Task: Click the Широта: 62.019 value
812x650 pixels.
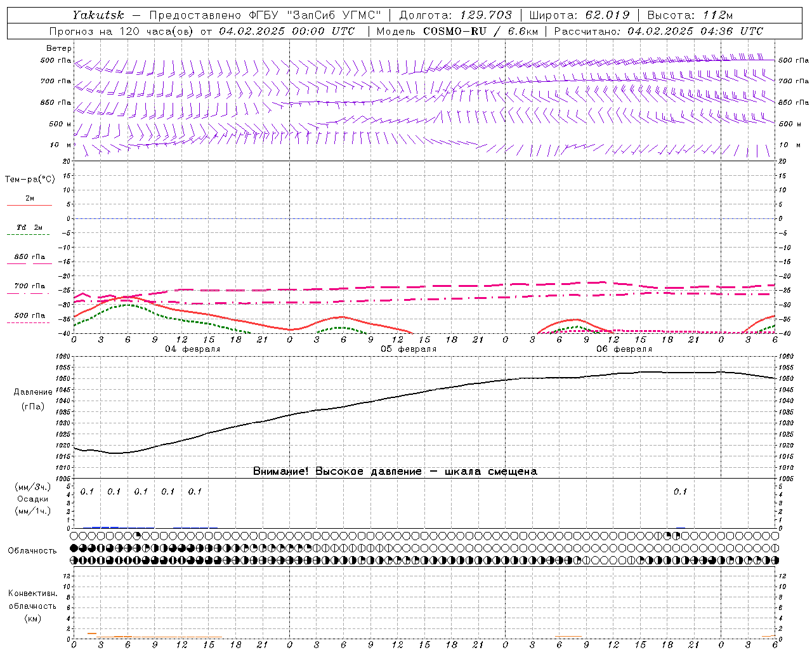Action: coord(579,15)
